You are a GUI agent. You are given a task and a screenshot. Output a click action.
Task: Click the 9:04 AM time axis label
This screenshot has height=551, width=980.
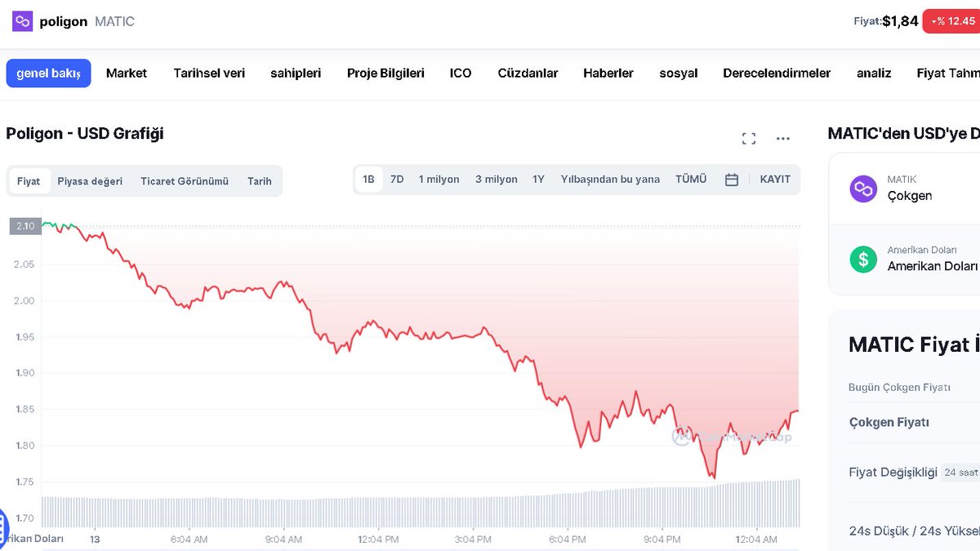coord(284,540)
